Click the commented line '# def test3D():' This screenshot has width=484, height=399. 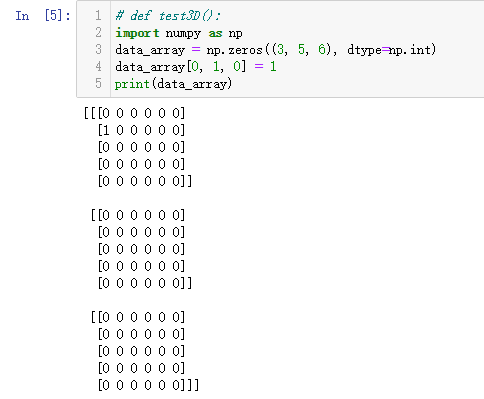(x=168, y=16)
